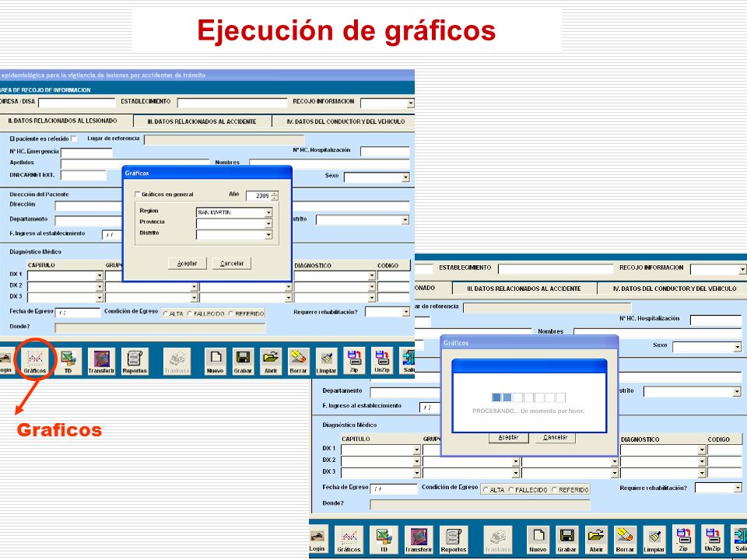Select ALTA radio in lower-right window
Image resolution: width=747 pixels, height=560 pixels.
coord(486,489)
